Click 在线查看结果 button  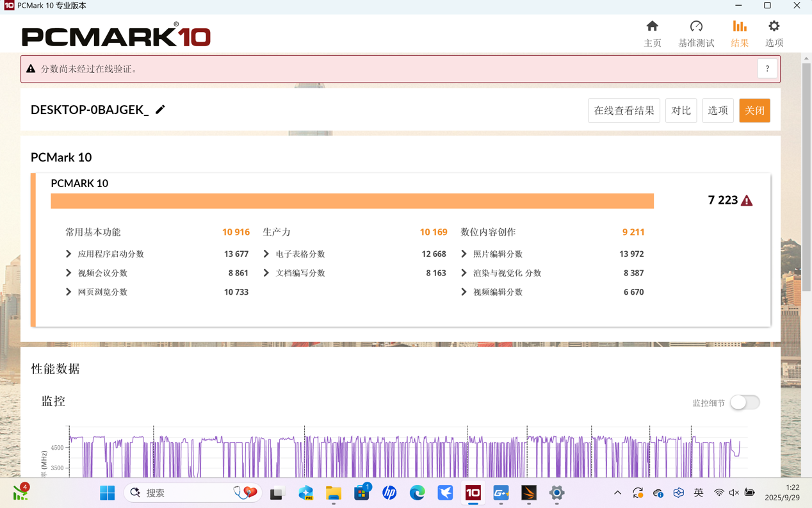tap(624, 111)
